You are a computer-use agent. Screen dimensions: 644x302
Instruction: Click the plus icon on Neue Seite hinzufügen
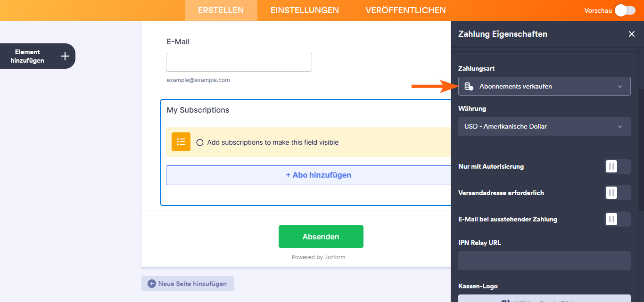pos(151,283)
